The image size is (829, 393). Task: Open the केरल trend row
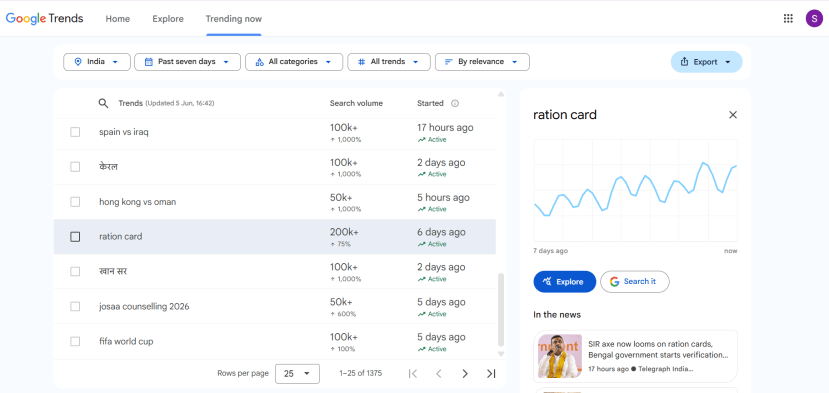tap(275, 167)
